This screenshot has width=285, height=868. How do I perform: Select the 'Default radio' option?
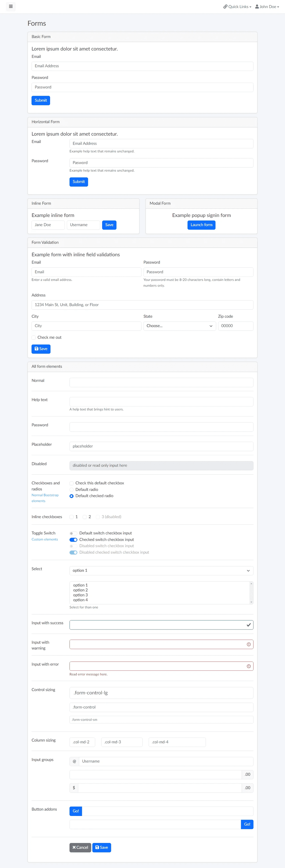pyautogui.click(x=72, y=490)
